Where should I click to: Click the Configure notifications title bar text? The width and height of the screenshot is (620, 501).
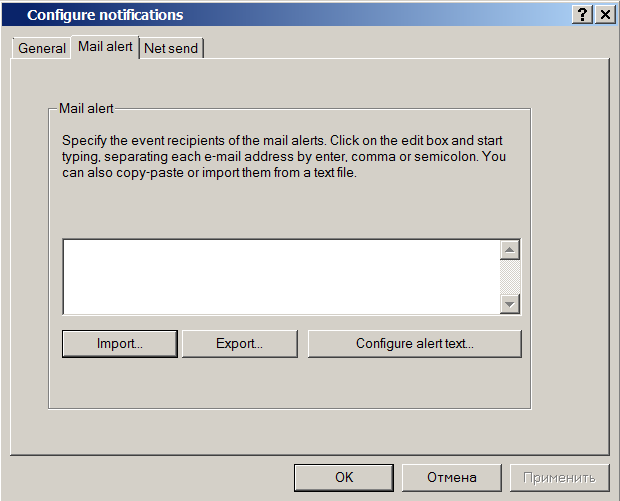point(105,15)
